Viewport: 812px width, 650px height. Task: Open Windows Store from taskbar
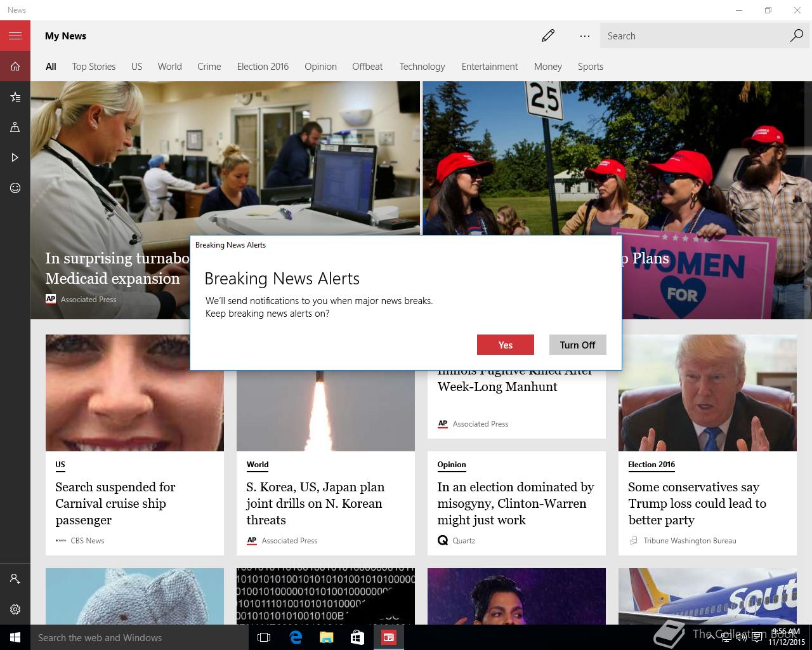coord(357,637)
